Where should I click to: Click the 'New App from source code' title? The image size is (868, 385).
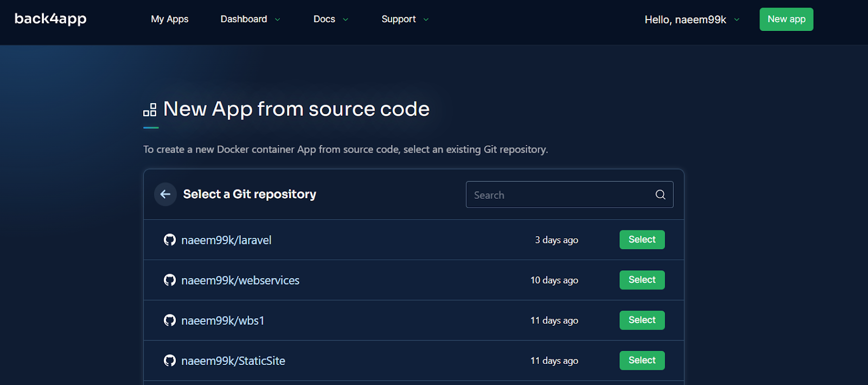coord(296,109)
